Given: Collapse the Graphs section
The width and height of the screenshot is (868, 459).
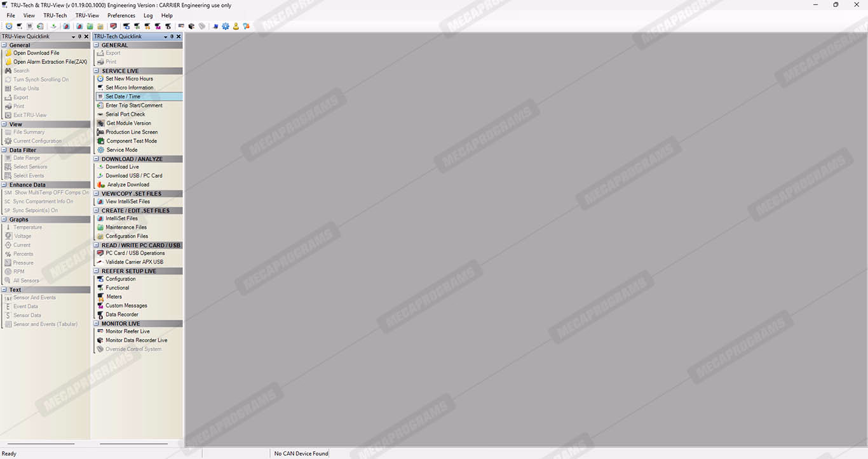Looking at the screenshot, I should pyautogui.click(x=4, y=220).
